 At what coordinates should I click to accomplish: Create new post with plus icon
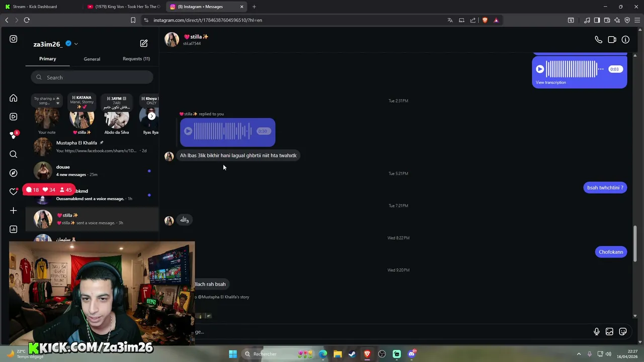click(x=14, y=210)
